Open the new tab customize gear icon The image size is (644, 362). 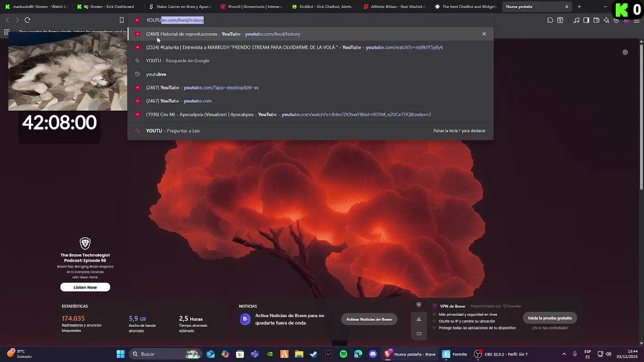[x=625, y=52]
